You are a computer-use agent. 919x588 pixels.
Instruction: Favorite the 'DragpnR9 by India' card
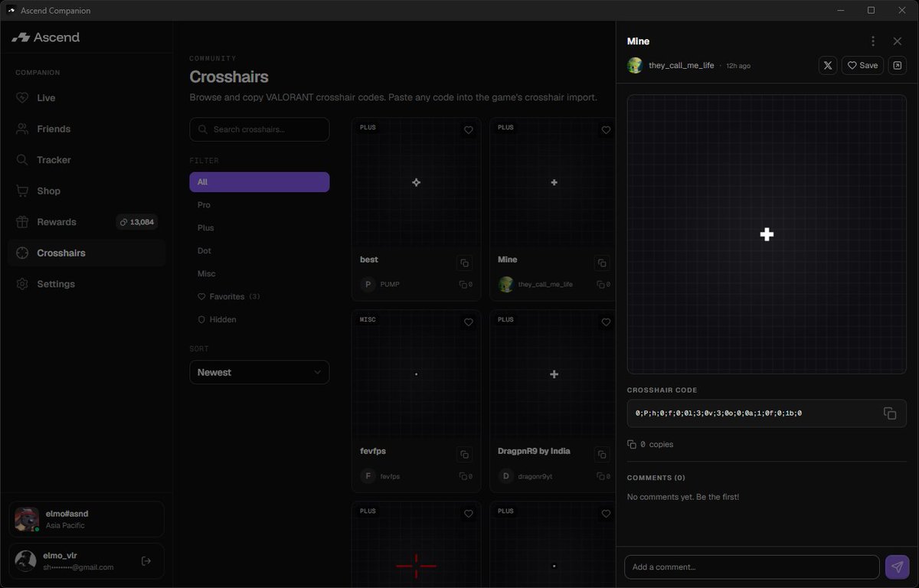click(607, 322)
